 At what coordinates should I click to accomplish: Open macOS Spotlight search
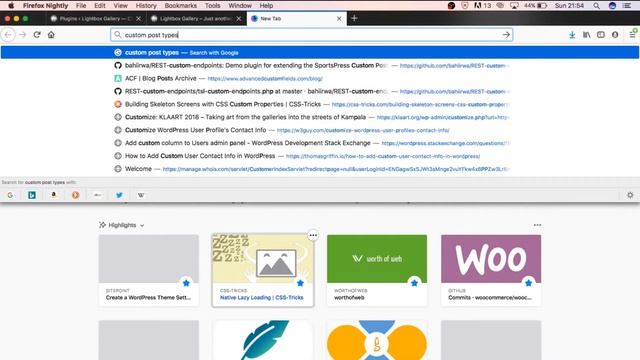pos(596,6)
